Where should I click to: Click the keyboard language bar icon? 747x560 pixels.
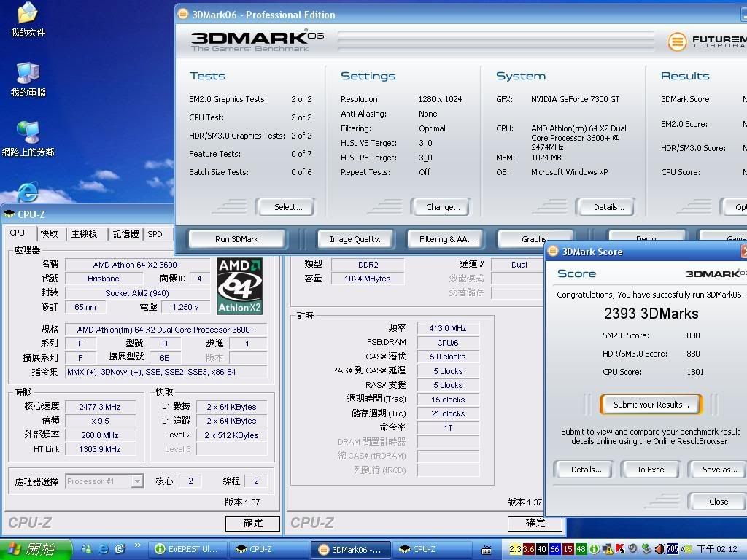click(487, 550)
